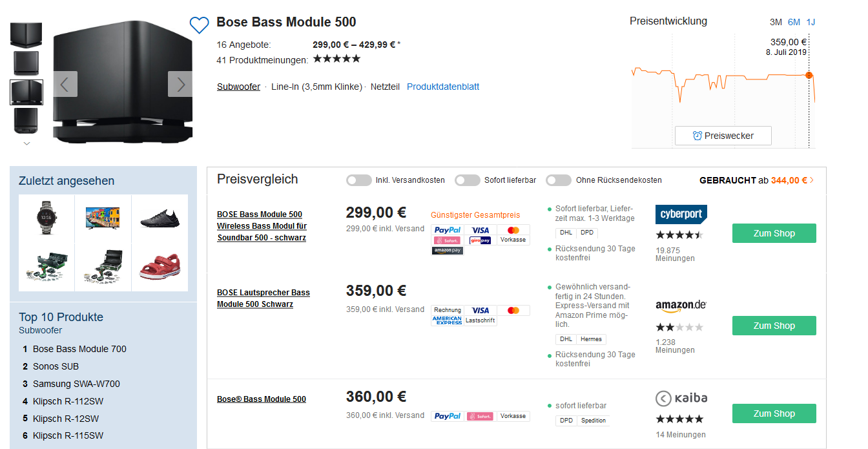Click the kaiba shop logo
Viewport: 868px width, 449px height.
tap(681, 398)
